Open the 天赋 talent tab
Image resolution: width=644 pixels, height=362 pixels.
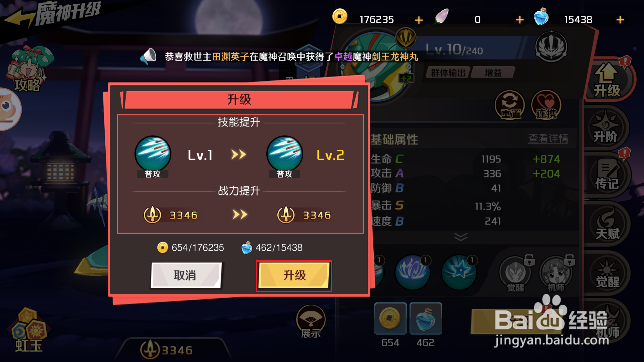[607, 224]
